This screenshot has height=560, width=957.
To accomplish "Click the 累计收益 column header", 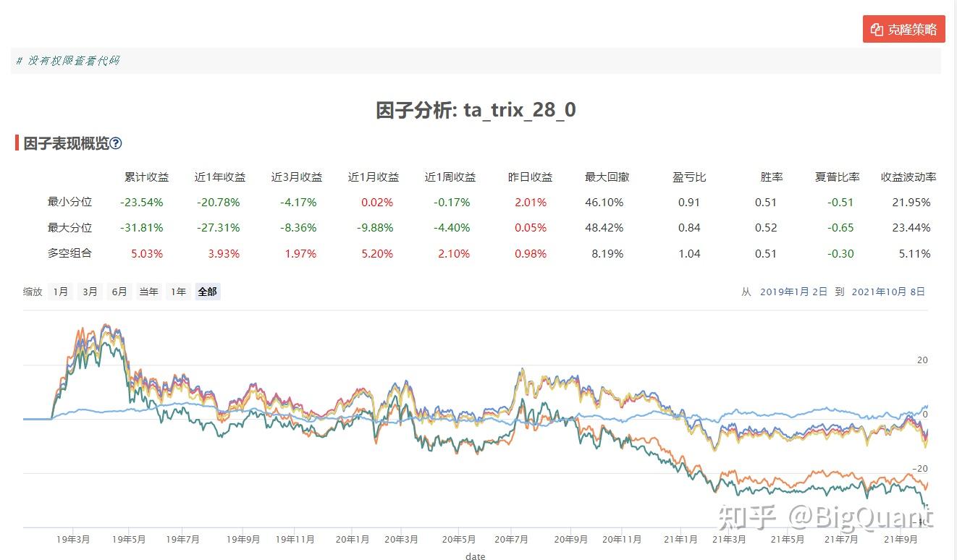I will (x=147, y=177).
